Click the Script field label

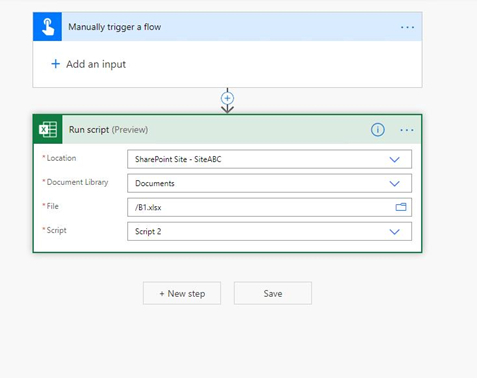pos(56,230)
